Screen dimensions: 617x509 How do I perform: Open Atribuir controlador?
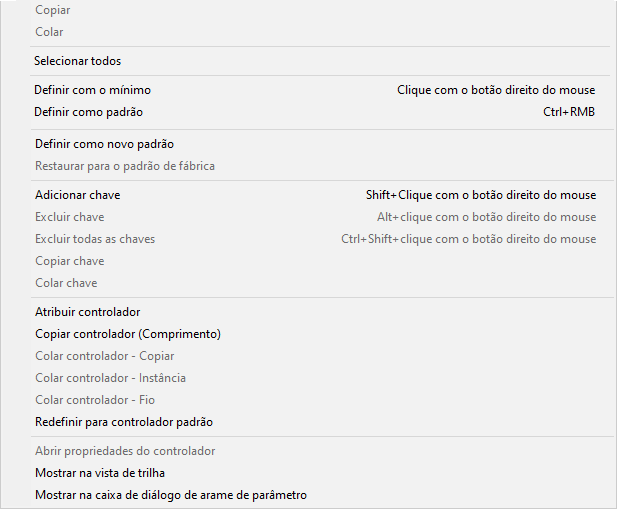(x=87, y=312)
